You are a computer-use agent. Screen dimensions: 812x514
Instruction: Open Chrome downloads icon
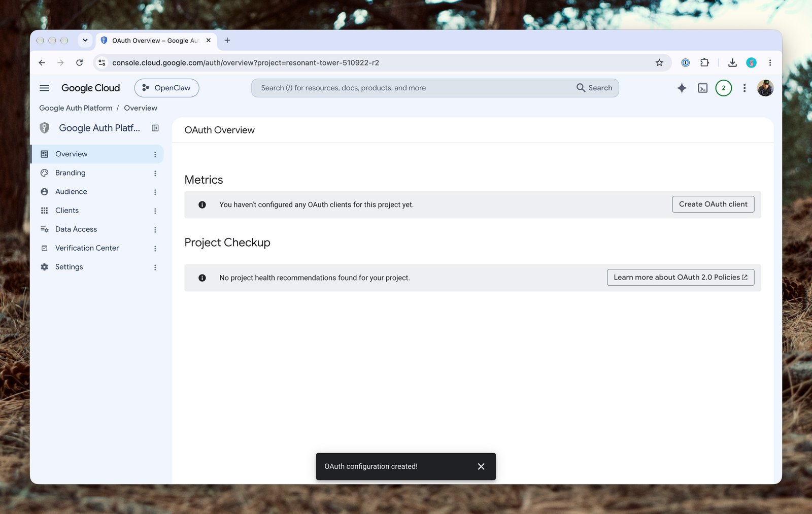click(x=732, y=62)
